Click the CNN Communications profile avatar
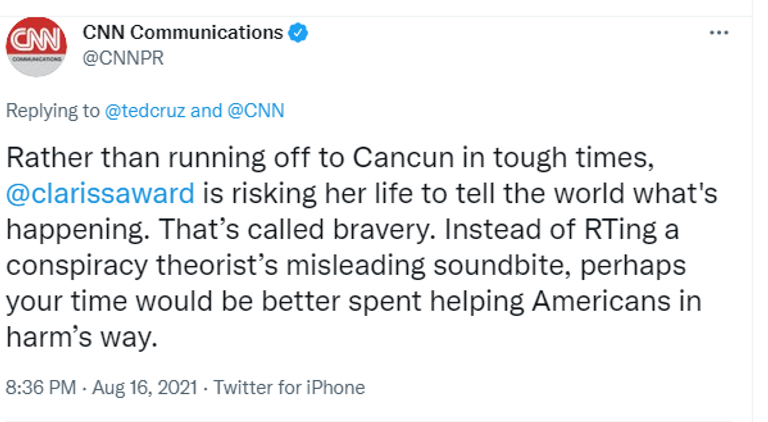The height and width of the screenshot is (422, 768). pyautogui.click(x=37, y=46)
